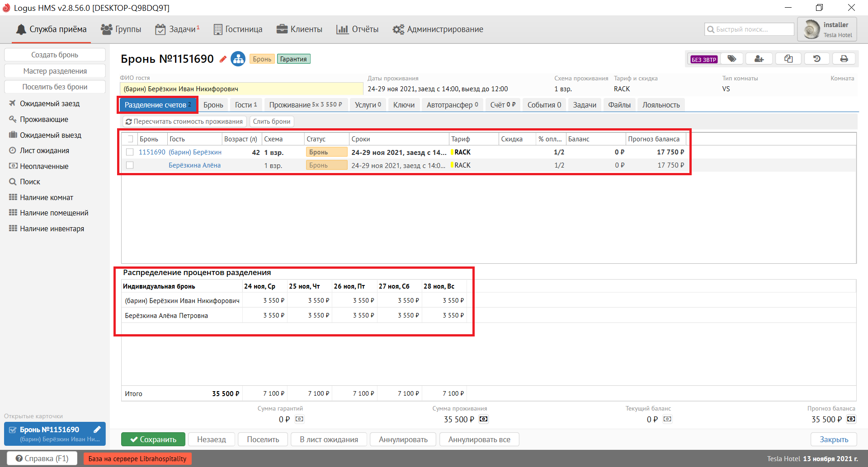
Task: Switch to the Проживание tab
Action: point(306,105)
